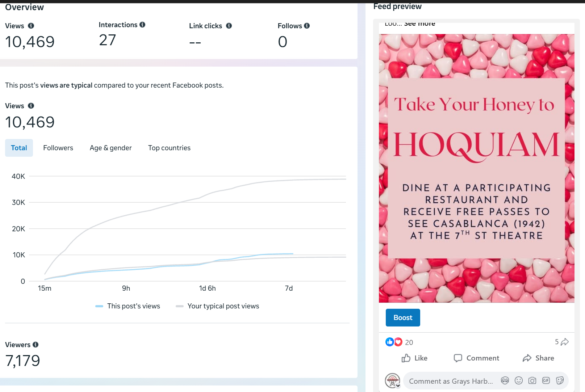Like the Hoquiam post
585x392 pixels.
(414, 358)
